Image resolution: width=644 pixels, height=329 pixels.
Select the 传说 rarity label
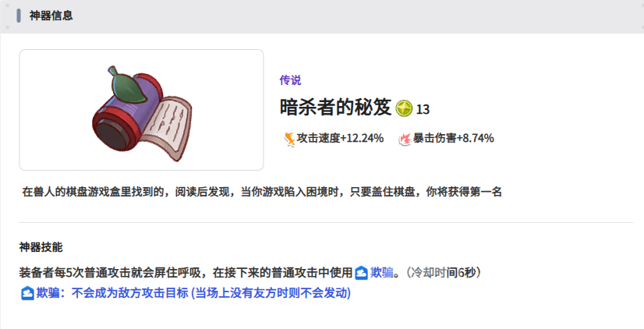click(x=290, y=80)
